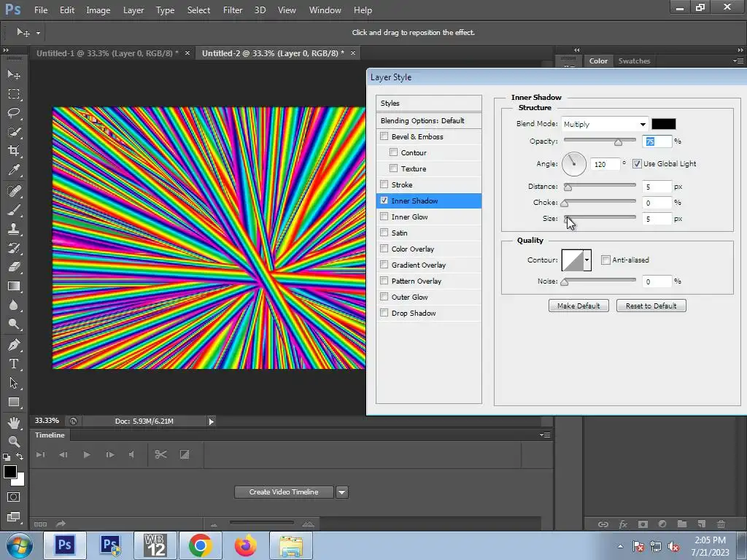Open the Image menu
The width and height of the screenshot is (747, 560).
tap(98, 10)
